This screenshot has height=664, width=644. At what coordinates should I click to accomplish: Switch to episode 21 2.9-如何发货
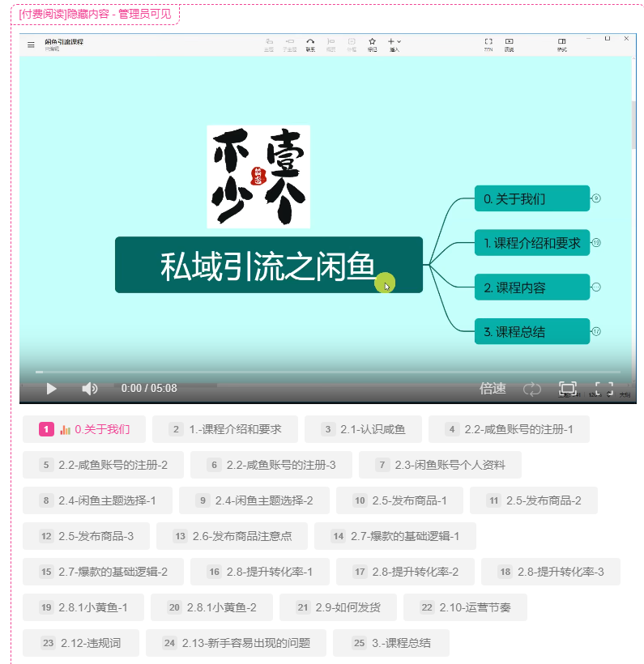click(338, 607)
